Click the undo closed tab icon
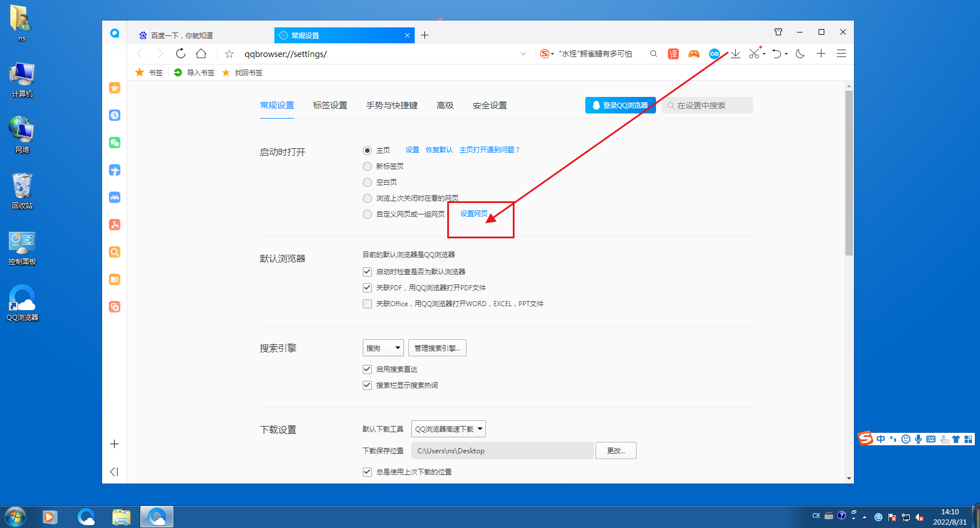This screenshot has width=980, height=528. 777,54
